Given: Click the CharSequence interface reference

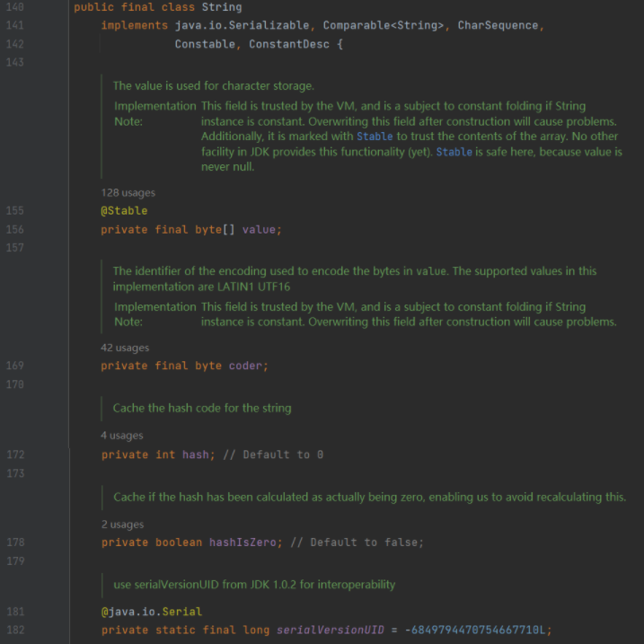Looking at the screenshot, I should tap(498, 25).
